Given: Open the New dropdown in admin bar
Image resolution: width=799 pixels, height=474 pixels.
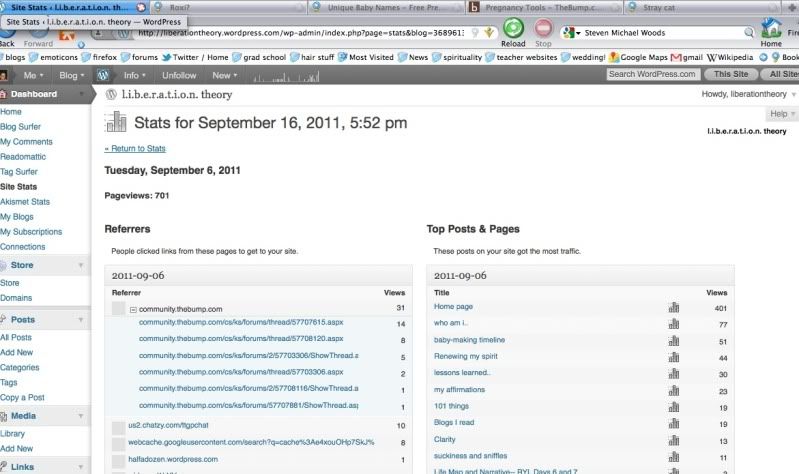Looking at the screenshot, I should point(225,75).
